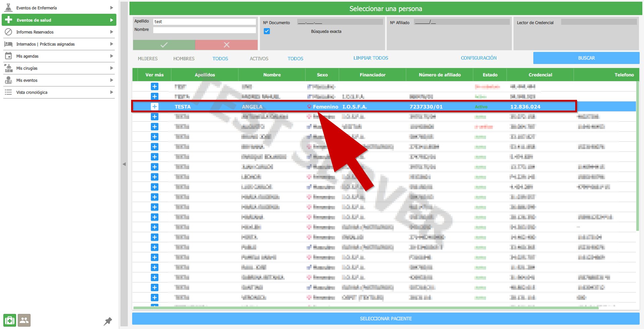Click the green horizontal scrollbar under table
The width and height of the screenshot is (644, 329).
click(366, 308)
